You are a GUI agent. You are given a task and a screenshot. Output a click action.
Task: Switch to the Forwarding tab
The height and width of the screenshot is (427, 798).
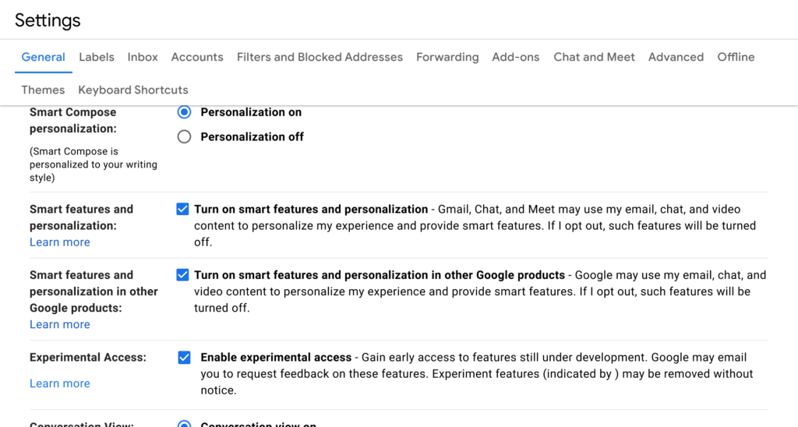(447, 57)
